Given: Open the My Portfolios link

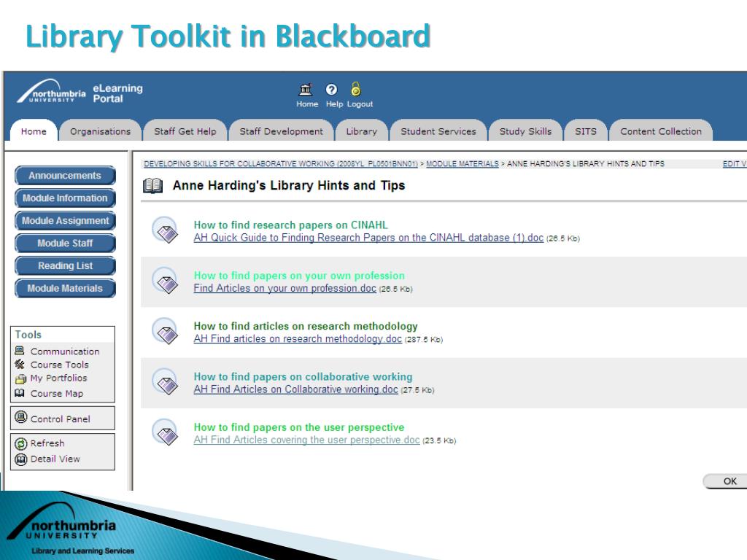Looking at the screenshot, I should (x=58, y=378).
